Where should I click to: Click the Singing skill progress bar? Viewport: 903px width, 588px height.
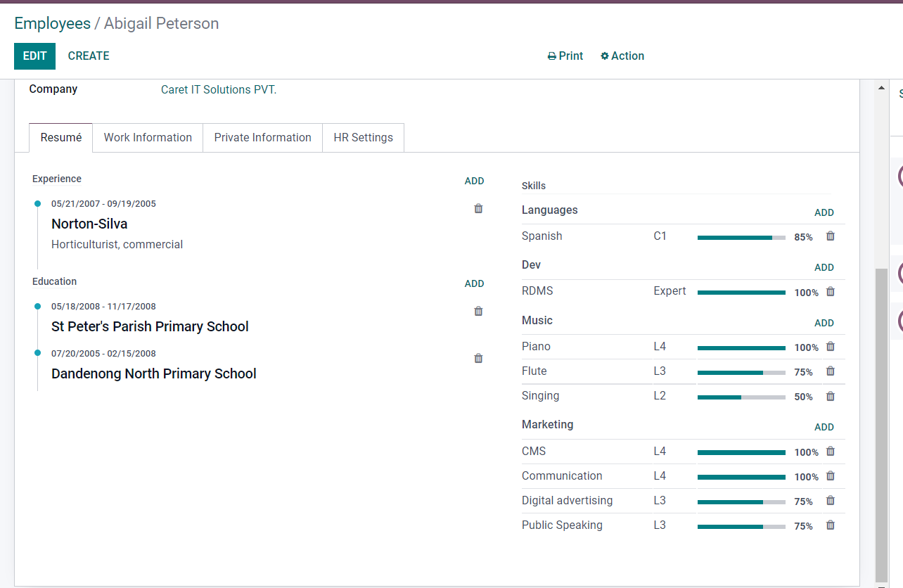coord(741,397)
